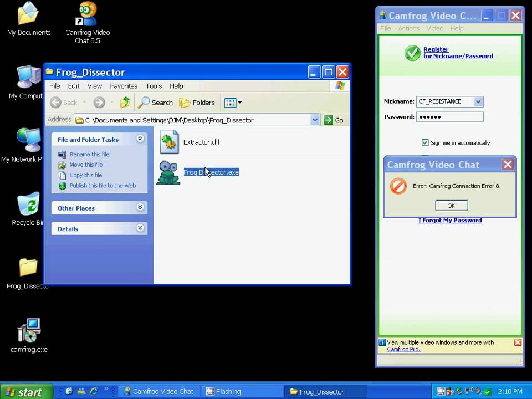The image size is (532, 399).
Task: Choose Move this file task
Action: point(86,165)
